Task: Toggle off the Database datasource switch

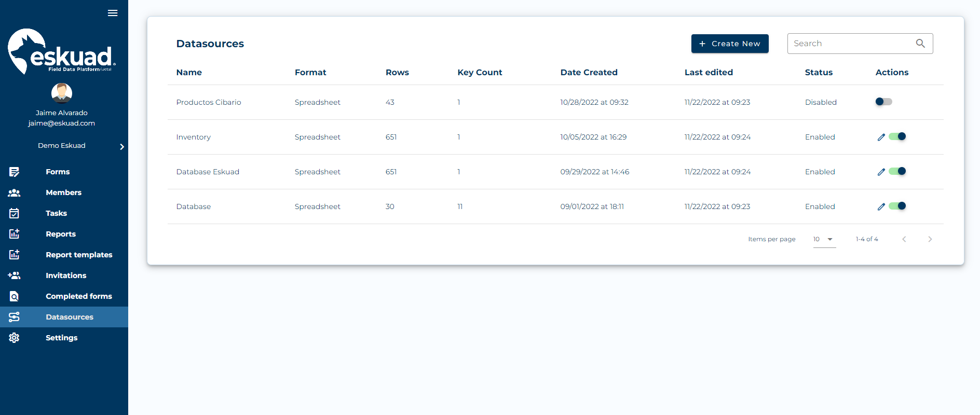Action: [897, 206]
